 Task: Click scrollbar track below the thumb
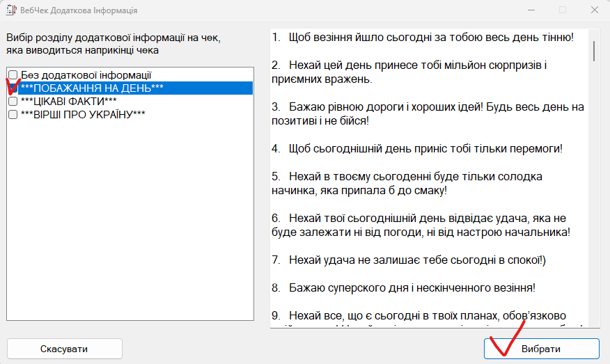pyautogui.click(x=593, y=209)
